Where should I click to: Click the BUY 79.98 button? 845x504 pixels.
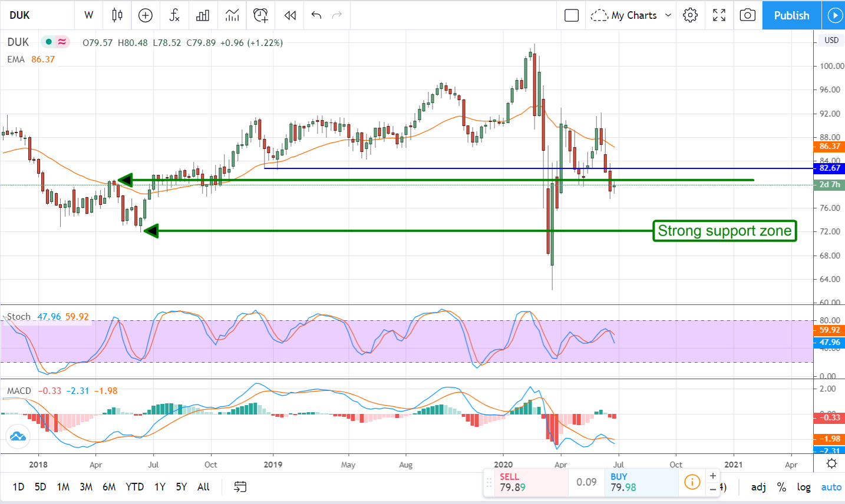tap(641, 482)
